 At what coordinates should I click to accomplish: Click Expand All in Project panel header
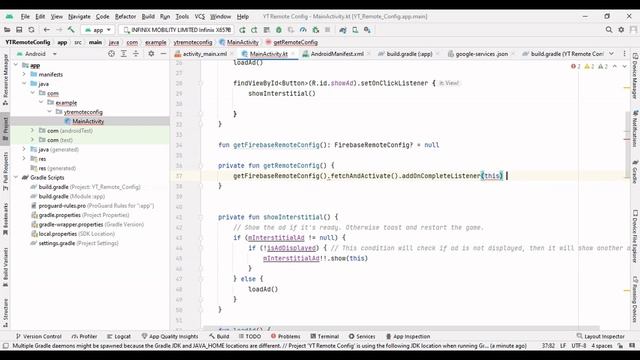[x=124, y=54]
